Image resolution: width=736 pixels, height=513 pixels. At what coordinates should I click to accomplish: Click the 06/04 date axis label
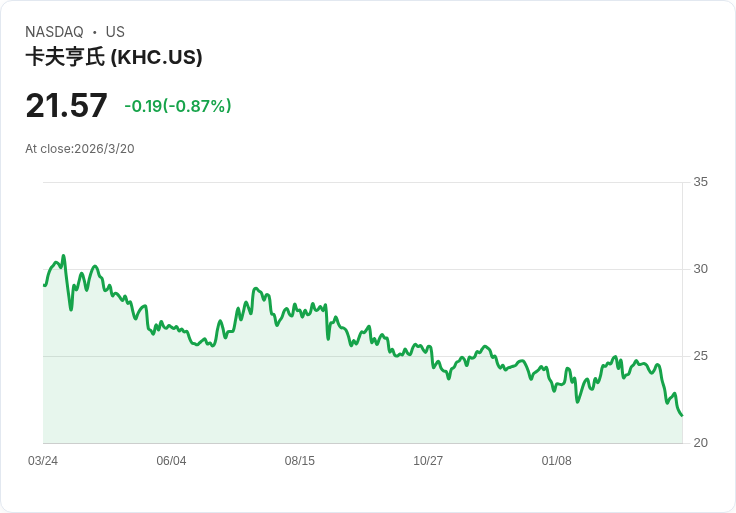[171, 461]
